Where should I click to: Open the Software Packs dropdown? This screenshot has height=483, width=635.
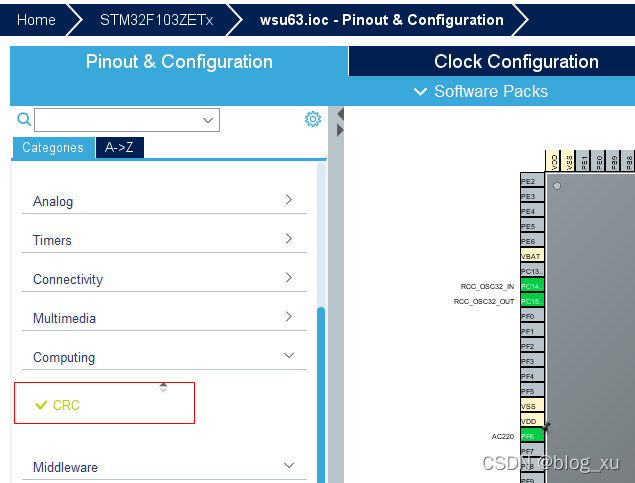481,91
